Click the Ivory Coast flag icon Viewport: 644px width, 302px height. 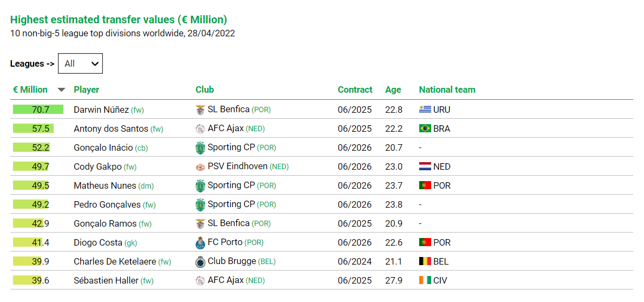click(425, 280)
